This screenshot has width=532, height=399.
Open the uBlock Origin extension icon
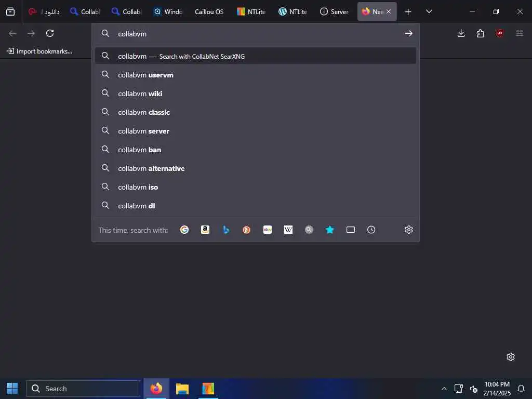(x=499, y=33)
